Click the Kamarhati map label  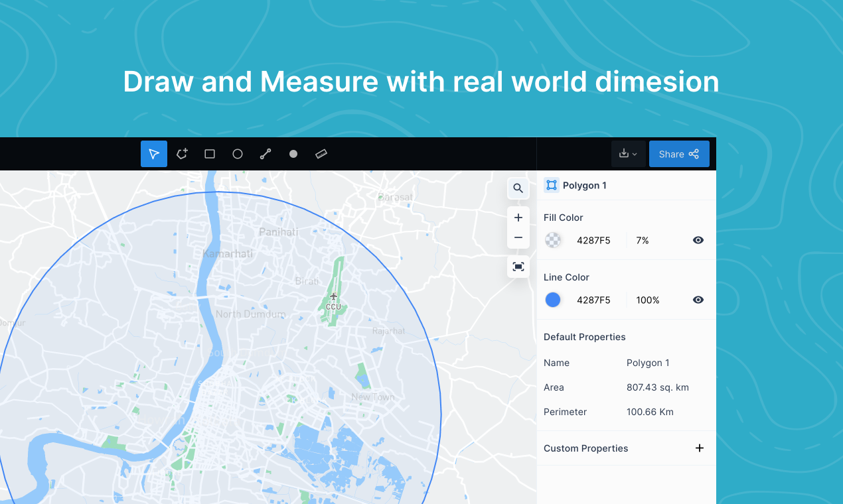[x=227, y=253]
